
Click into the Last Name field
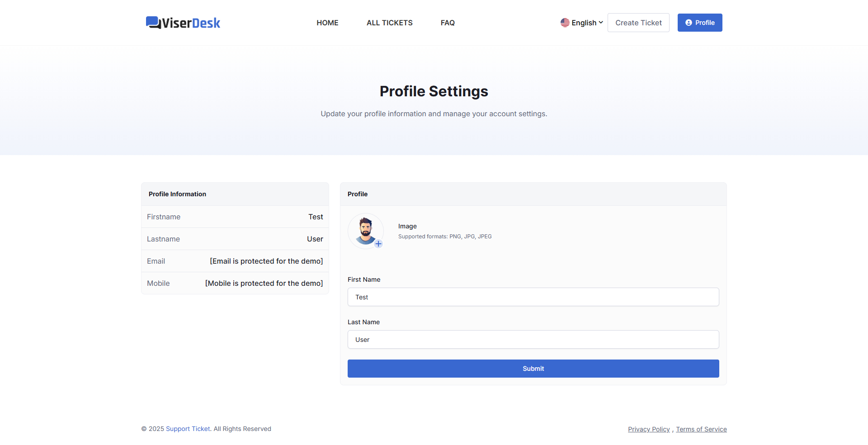pyautogui.click(x=533, y=340)
